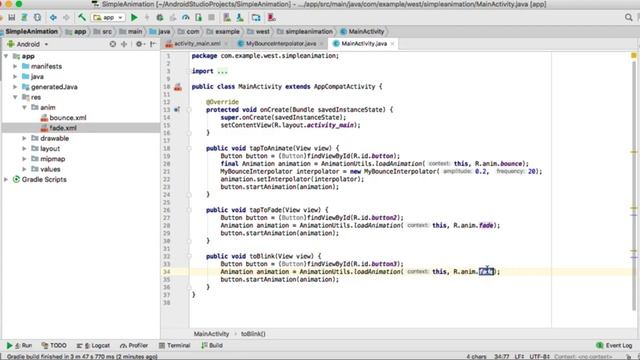Open the Android project view dropdown
Image resolution: width=640 pixels, height=360 pixels.
28,44
